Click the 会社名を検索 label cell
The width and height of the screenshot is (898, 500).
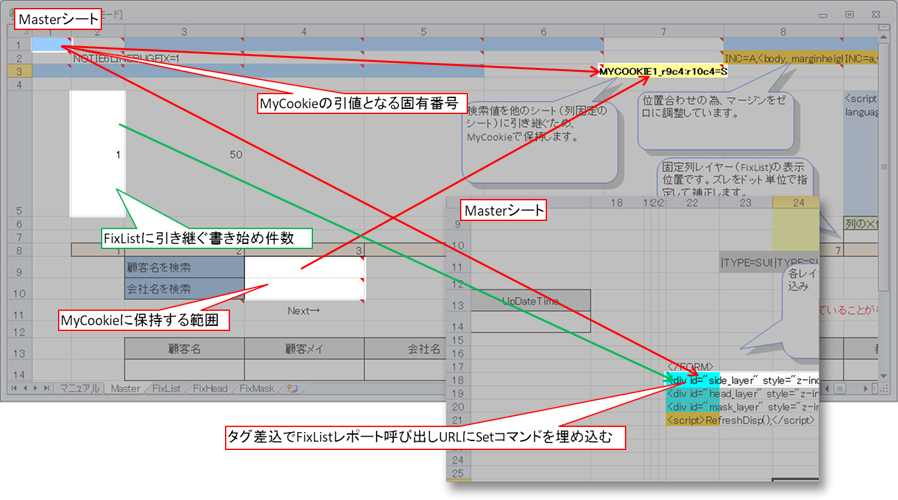tap(184, 289)
